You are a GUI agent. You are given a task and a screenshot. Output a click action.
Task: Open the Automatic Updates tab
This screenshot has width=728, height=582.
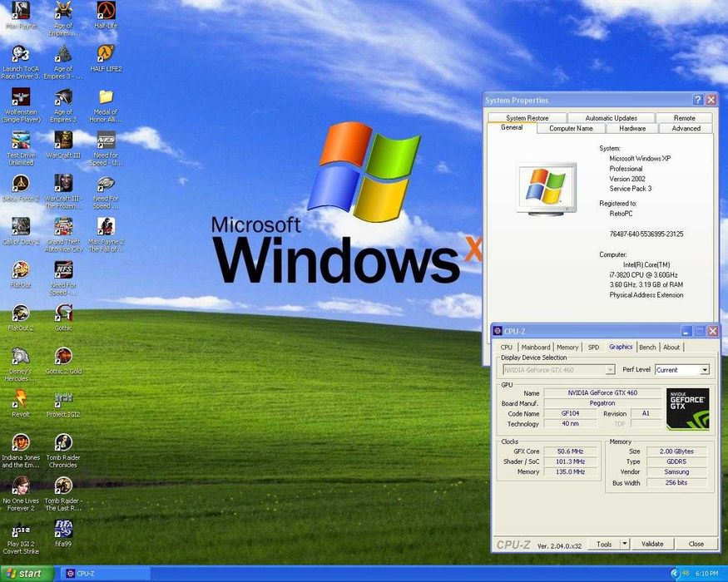point(611,118)
